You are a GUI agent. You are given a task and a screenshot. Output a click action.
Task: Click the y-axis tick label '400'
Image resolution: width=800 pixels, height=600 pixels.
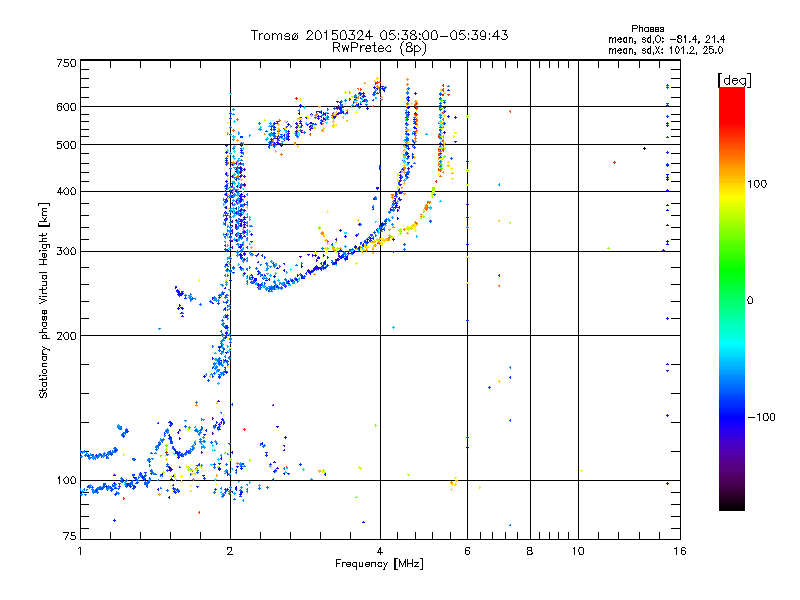[x=66, y=191]
